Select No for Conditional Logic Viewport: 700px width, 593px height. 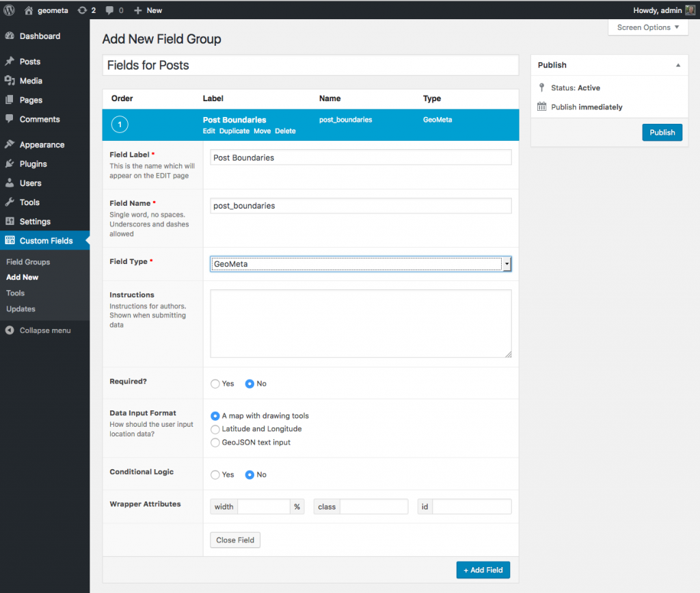tap(250, 475)
